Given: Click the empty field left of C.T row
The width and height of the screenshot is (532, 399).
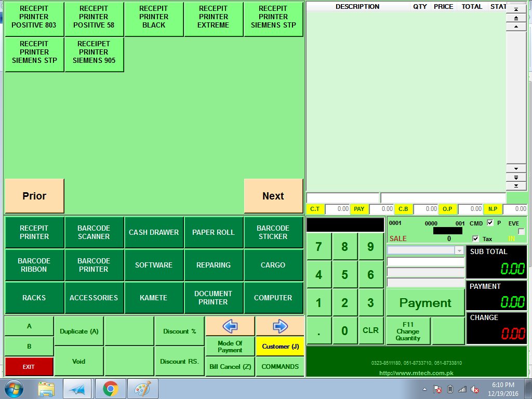Looking at the screenshot, I should [x=343, y=198].
